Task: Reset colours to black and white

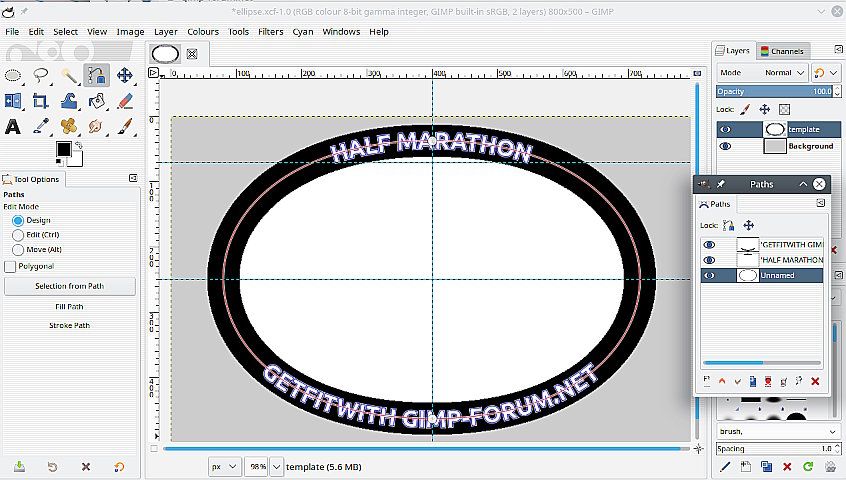Action: pos(59,162)
